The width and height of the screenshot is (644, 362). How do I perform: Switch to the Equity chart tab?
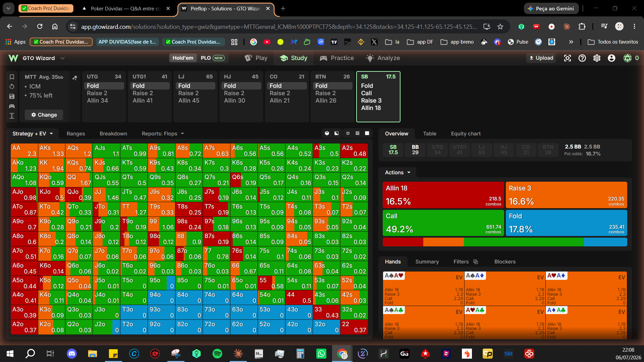click(466, 133)
